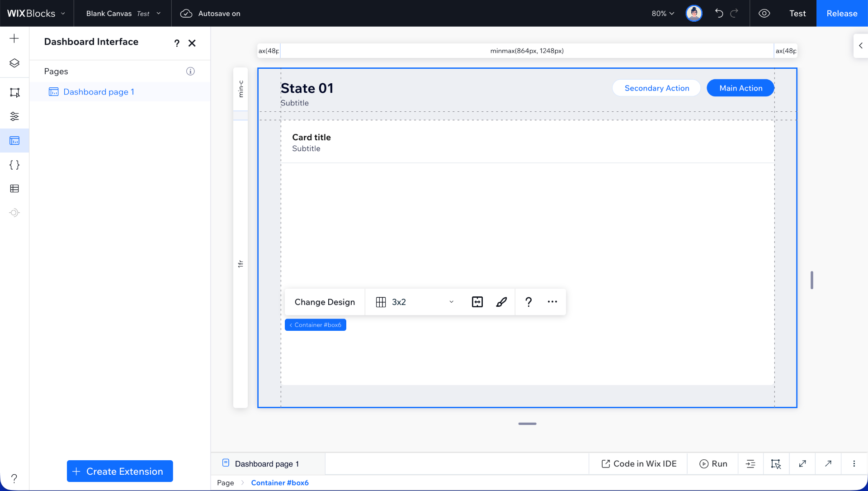The width and height of the screenshot is (868, 491).
Task: Select Dashboard page 1 in Pages list
Action: coord(120,92)
